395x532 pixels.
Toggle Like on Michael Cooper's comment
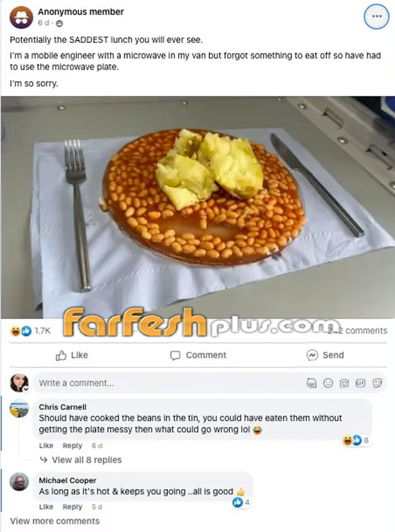click(46, 507)
